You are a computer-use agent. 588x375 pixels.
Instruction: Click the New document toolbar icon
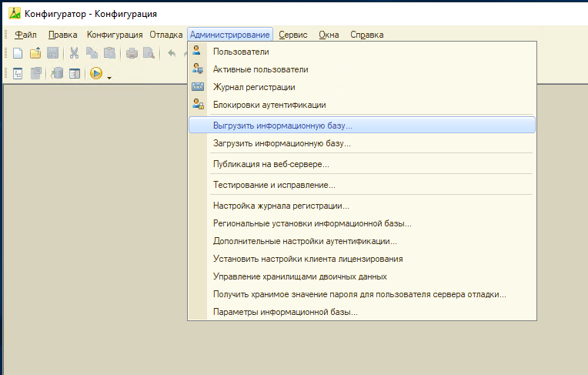(x=18, y=53)
